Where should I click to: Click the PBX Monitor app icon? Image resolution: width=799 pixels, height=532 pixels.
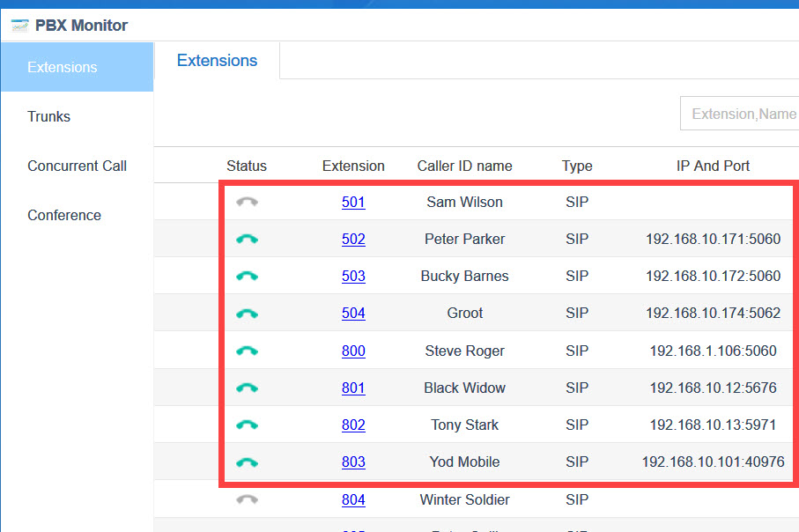coord(20,25)
